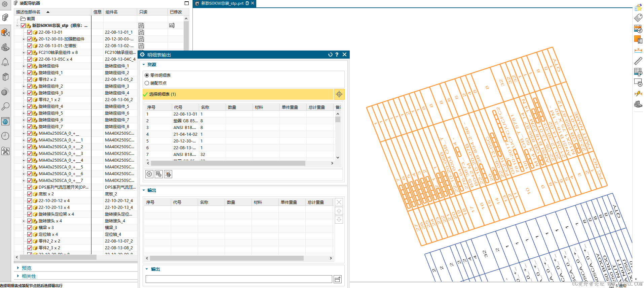Click the 材料 header in output table
644x288 pixels.
265,202
